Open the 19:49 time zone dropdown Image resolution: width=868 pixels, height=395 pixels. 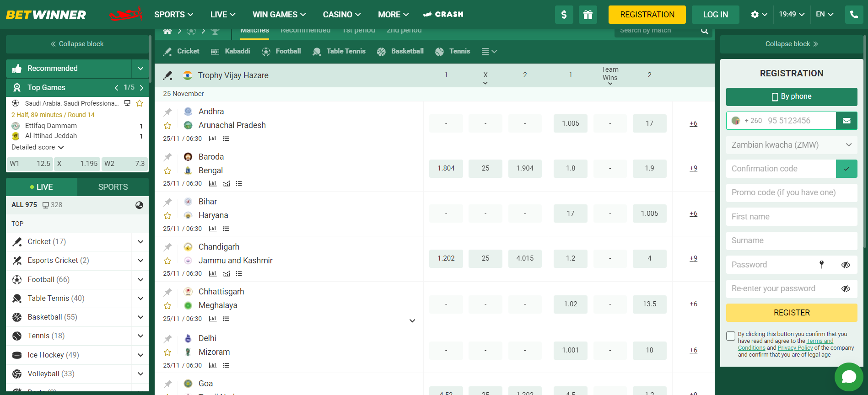(792, 15)
